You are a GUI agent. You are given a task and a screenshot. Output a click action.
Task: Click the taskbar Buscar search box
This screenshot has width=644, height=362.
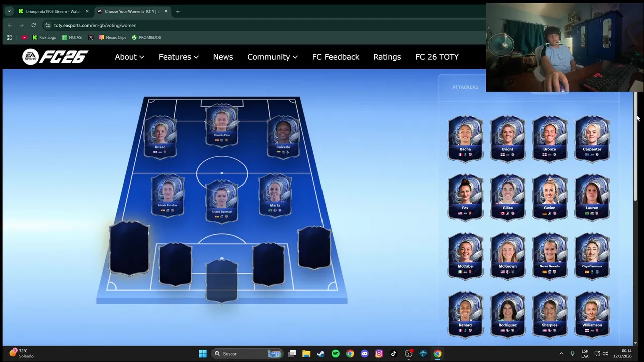247,354
